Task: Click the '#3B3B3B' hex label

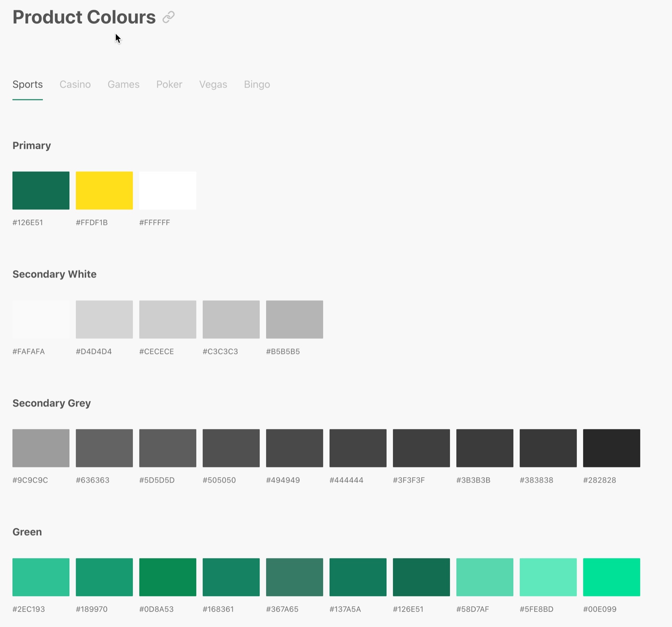Action: pyautogui.click(x=473, y=480)
